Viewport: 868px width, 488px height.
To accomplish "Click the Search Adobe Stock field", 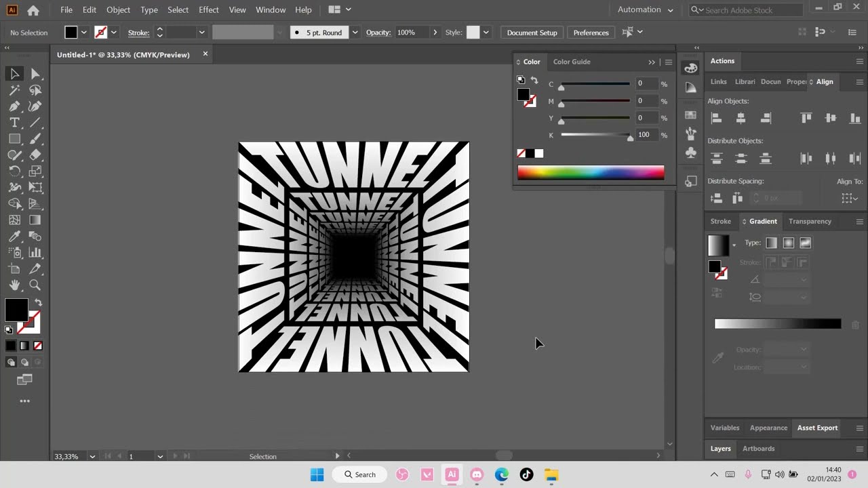I will pyautogui.click(x=747, y=10).
